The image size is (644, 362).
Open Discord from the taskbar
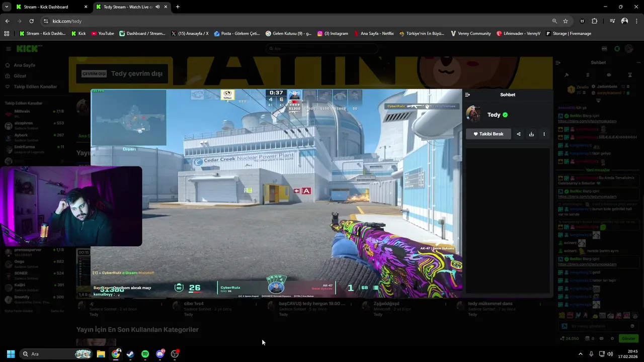pyautogui.click(x=160, y=354)
